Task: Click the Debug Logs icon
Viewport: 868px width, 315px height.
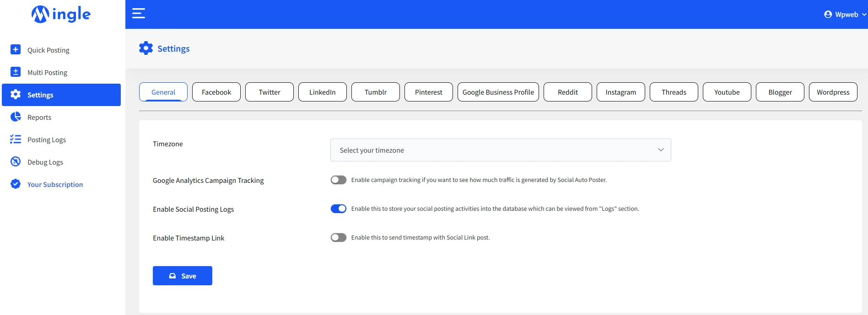Action: (16, 161)
